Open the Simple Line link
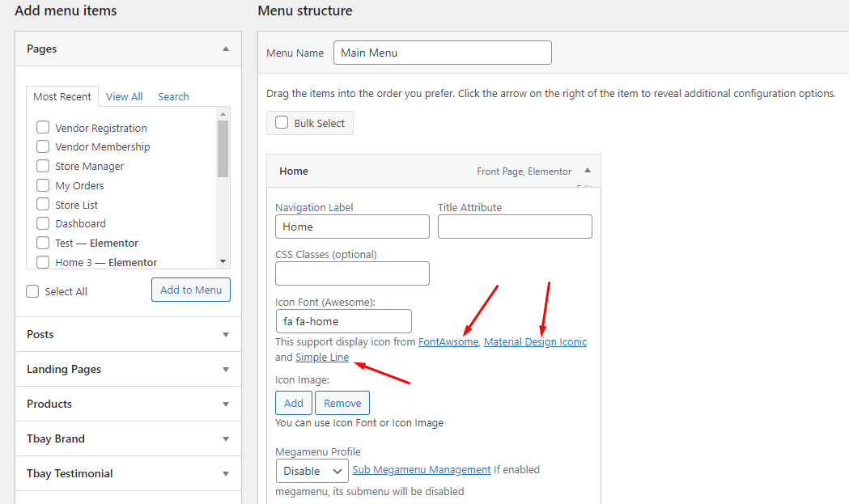 [322, 358]
